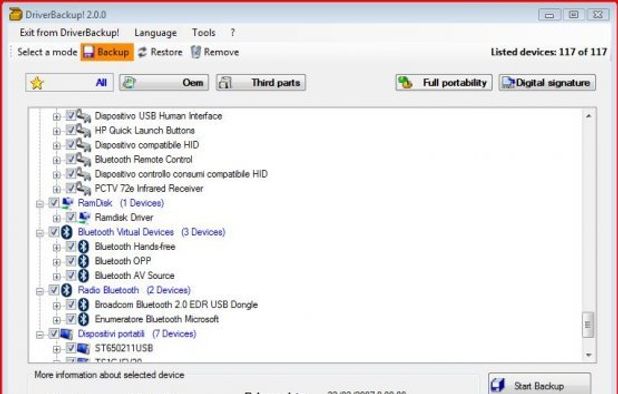Click the RamDisk category icon

click(x=67, y=203)
